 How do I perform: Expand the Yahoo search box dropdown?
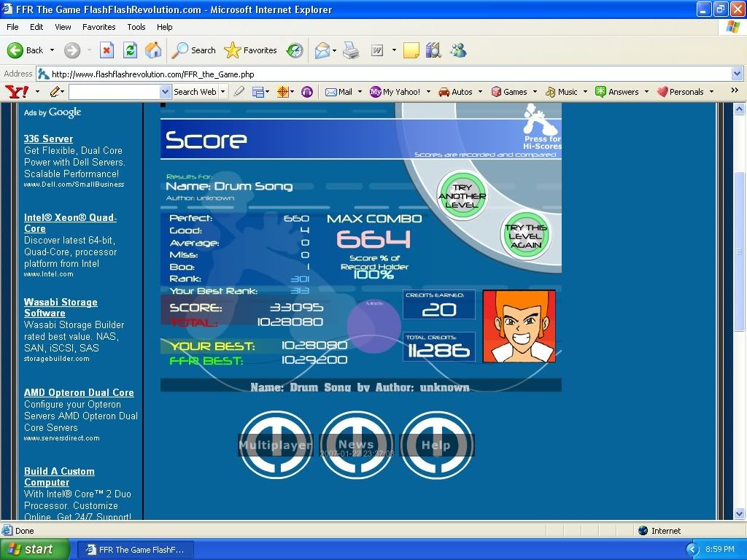(165, 92)
